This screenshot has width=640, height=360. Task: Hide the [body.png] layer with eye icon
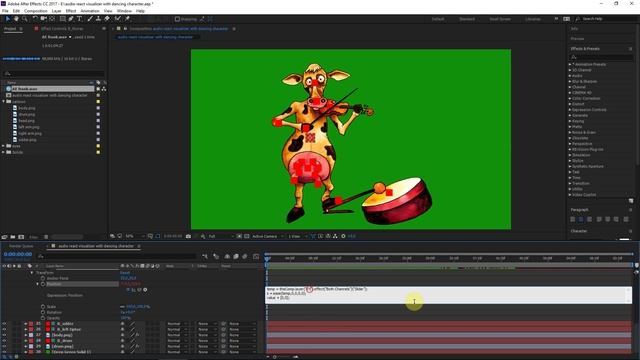click(x=4, y=335)
